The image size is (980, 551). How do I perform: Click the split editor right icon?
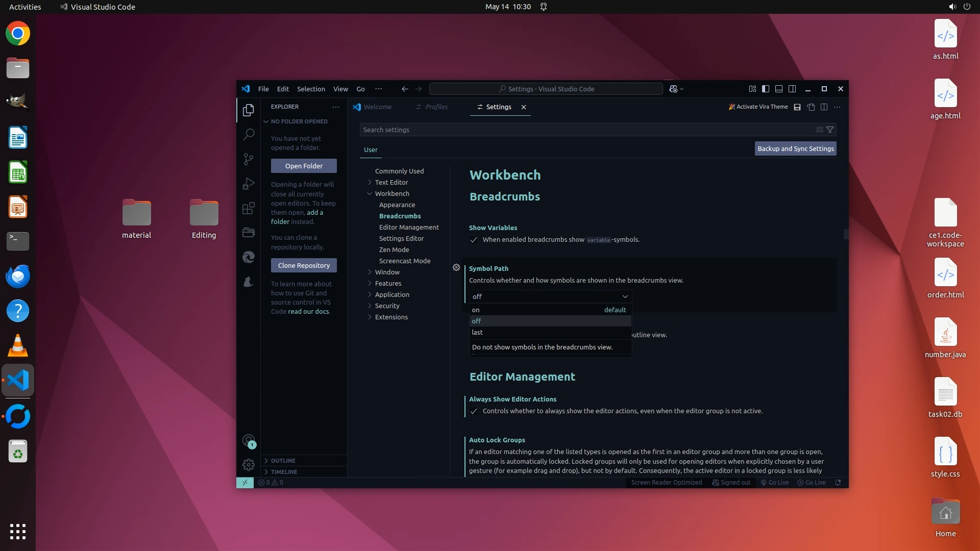click(x=824, y=107)
